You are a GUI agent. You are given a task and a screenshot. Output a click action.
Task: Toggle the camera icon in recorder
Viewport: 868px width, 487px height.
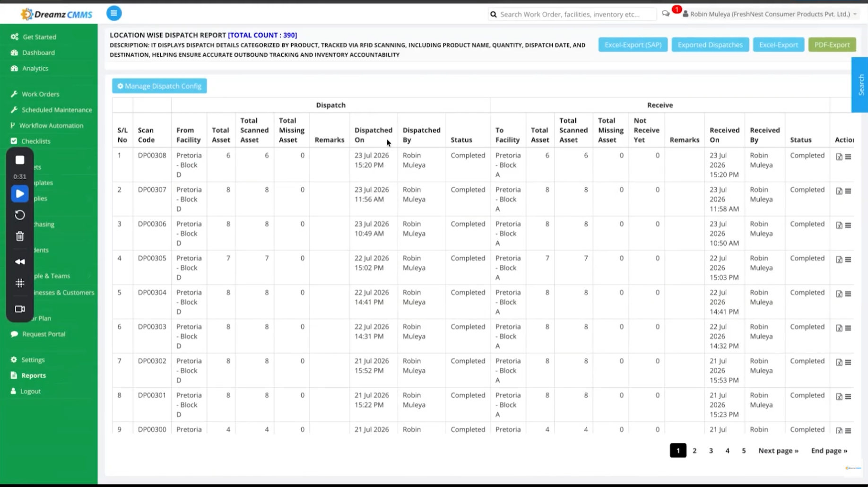pyautogui.click(x=20, y=309)
